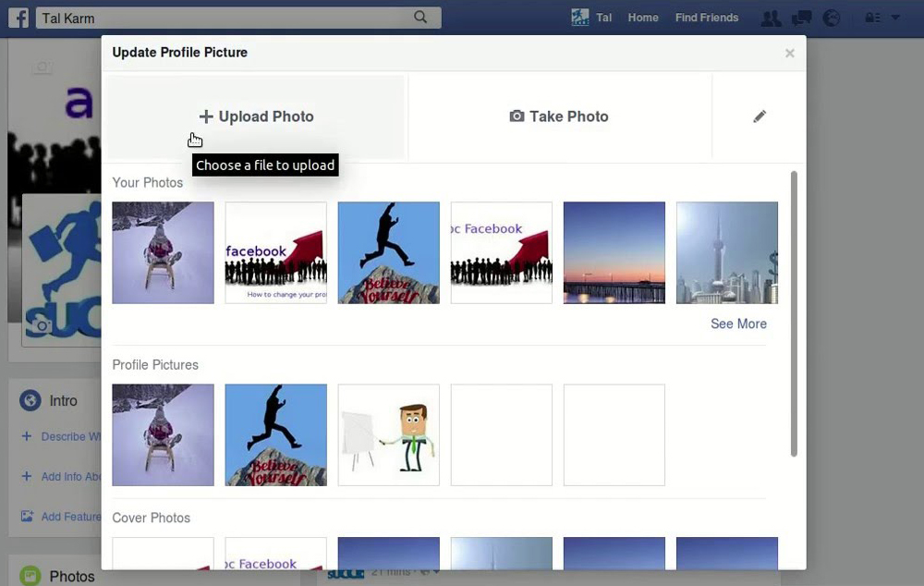The width and height of the screenshot is (924, 586).
Task: Click the Add Info About link
Action: click(71, 477)
